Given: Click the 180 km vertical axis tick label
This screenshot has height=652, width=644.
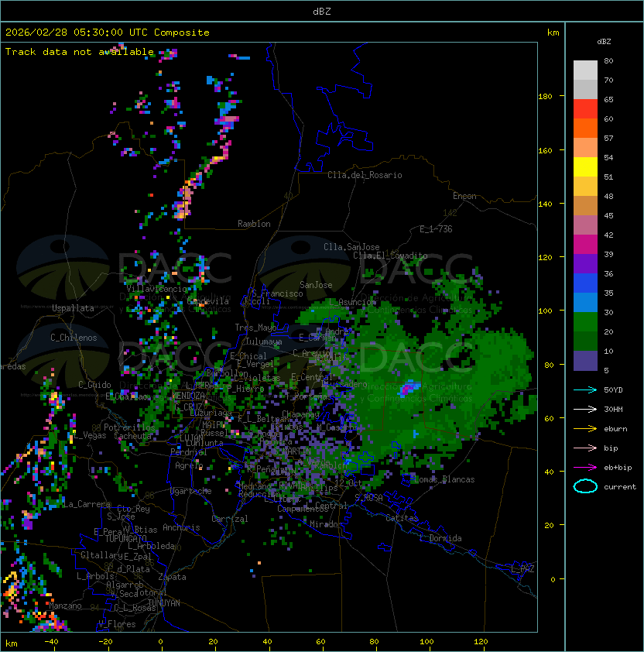Looking at the screenshot, I should (545, 97).
